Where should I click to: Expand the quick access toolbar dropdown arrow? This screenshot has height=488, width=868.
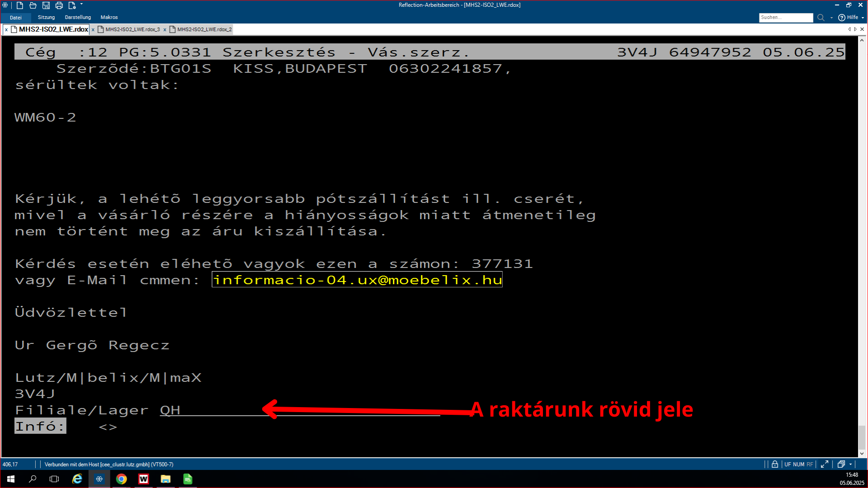pyautogui.click(x=81, y=5)
